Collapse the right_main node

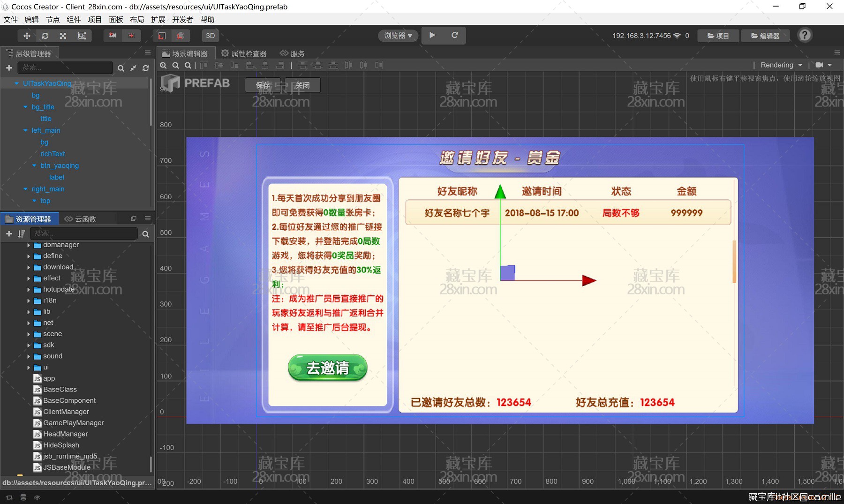coord(25,189)
